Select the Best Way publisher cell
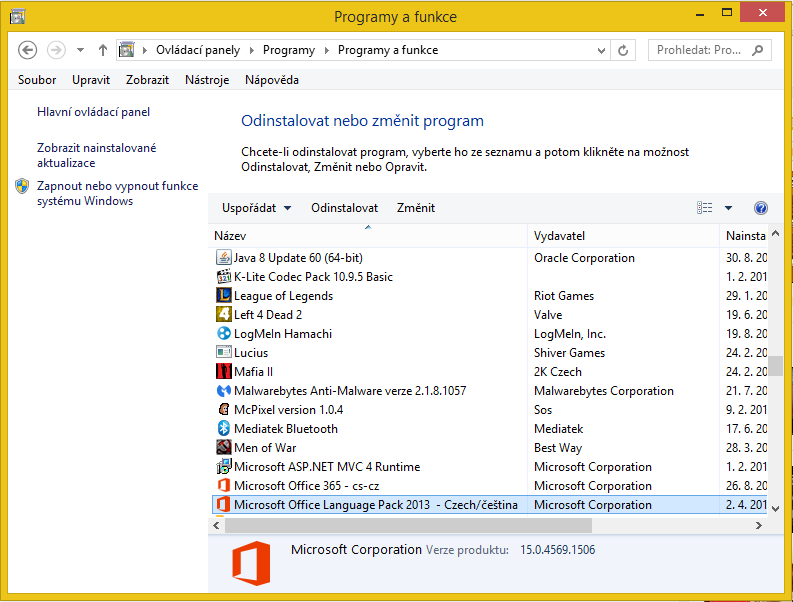 pyautogui.click(x=558, y=447)
